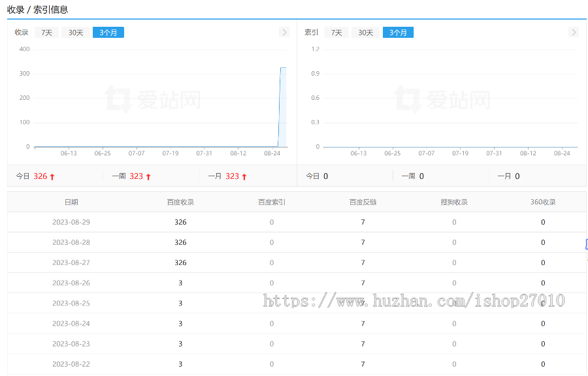Click 百度索引 value 0 for 2023-08-28

(272, 242)
